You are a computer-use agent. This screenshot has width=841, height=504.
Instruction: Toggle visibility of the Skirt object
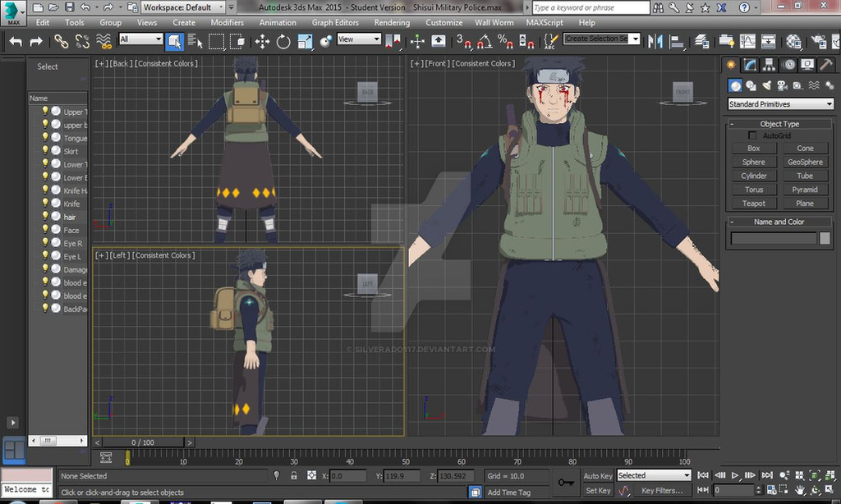pyautogui.click(x=45, y=151)
